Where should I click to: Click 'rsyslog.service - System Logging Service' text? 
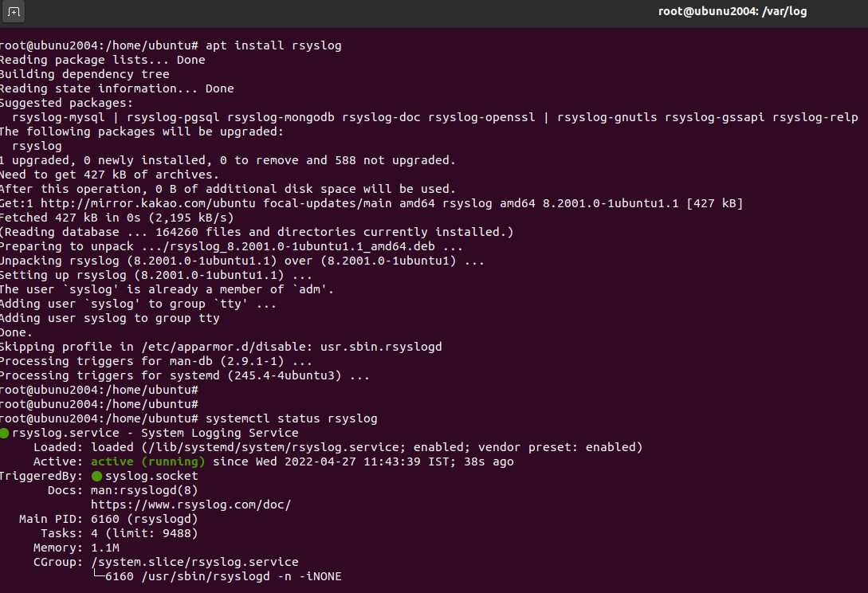pyautogui.click(x=155, y=434)
